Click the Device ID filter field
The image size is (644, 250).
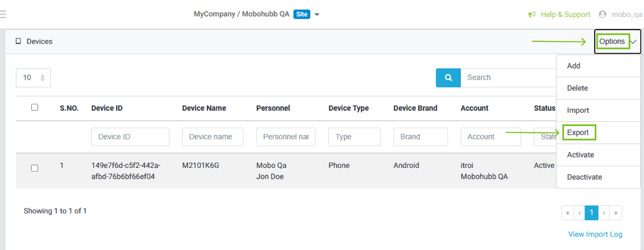(x=130, y=137)
